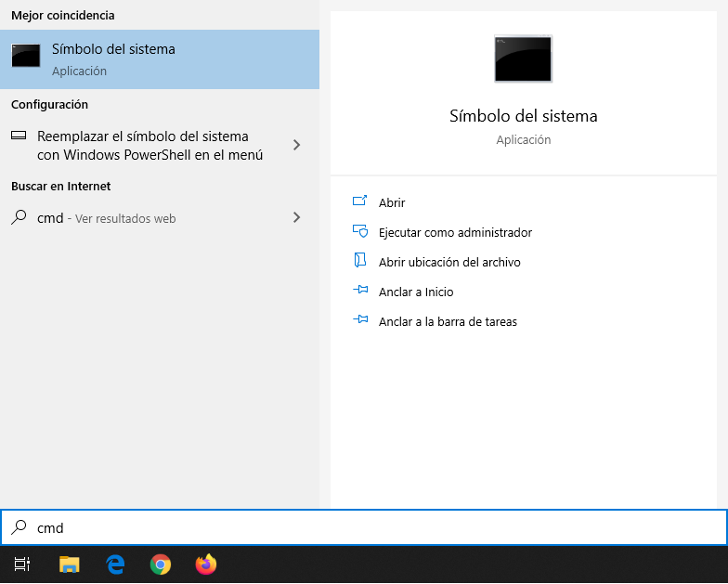Select Anclar a la barra de tareas
Viewport: 728px width, 584px height.
click(x=448, y=321)
